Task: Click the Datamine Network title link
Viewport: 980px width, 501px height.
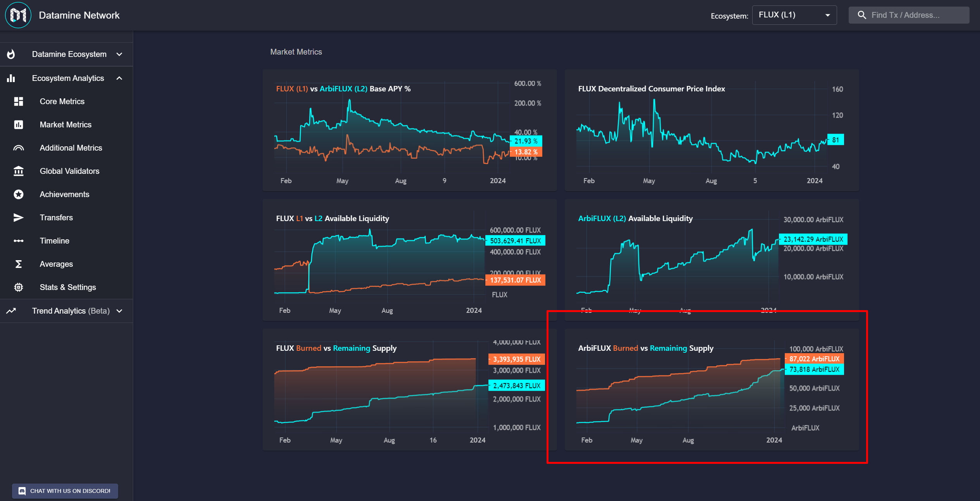Action: pos(79,15)
